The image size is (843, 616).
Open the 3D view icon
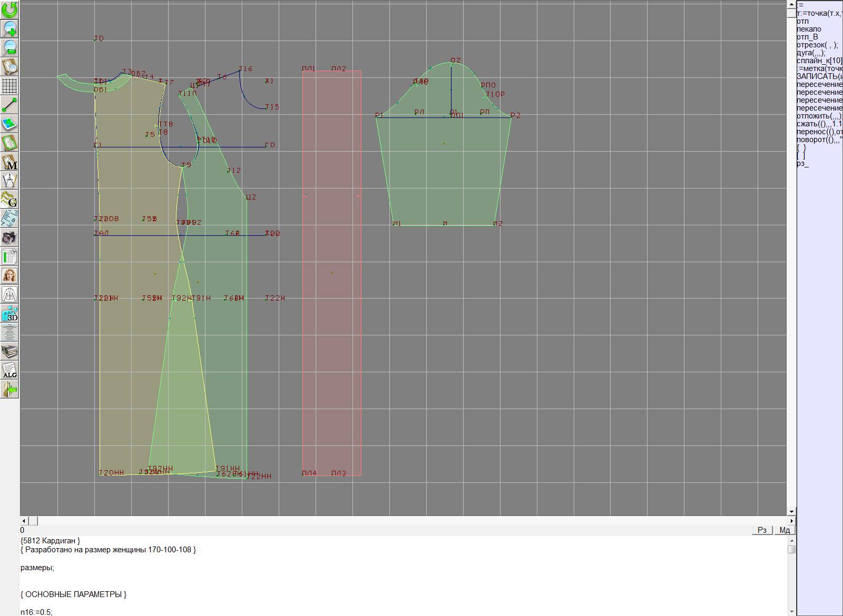[x=9, y=313]
